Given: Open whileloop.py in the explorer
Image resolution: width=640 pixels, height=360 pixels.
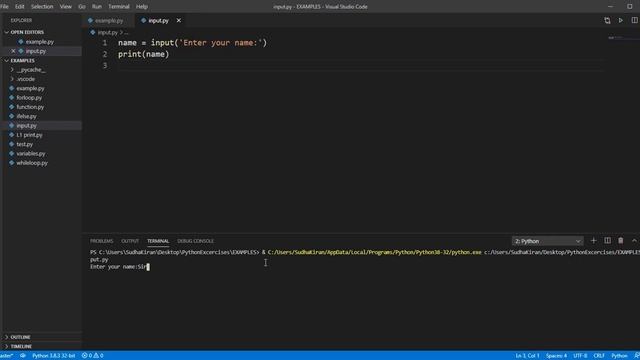Looking at the screenshot, I should pos(32,163).
